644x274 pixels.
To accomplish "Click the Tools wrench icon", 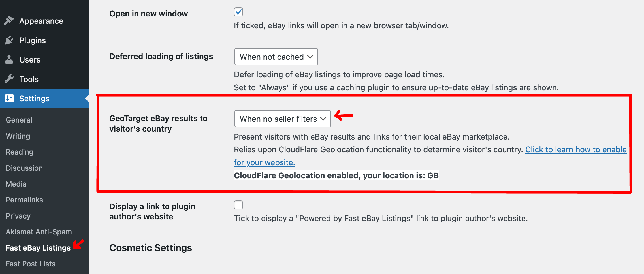I will click(x=9, y=79).
